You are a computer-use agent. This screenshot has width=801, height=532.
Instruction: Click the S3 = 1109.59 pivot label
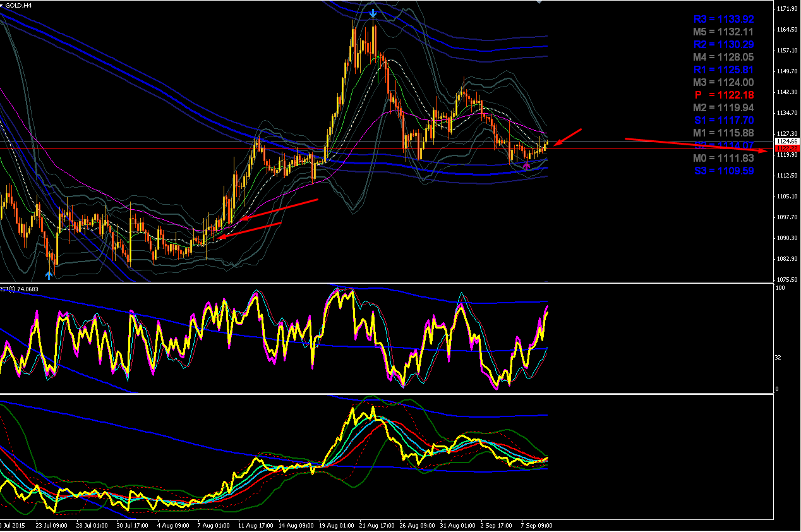(724, 171)
